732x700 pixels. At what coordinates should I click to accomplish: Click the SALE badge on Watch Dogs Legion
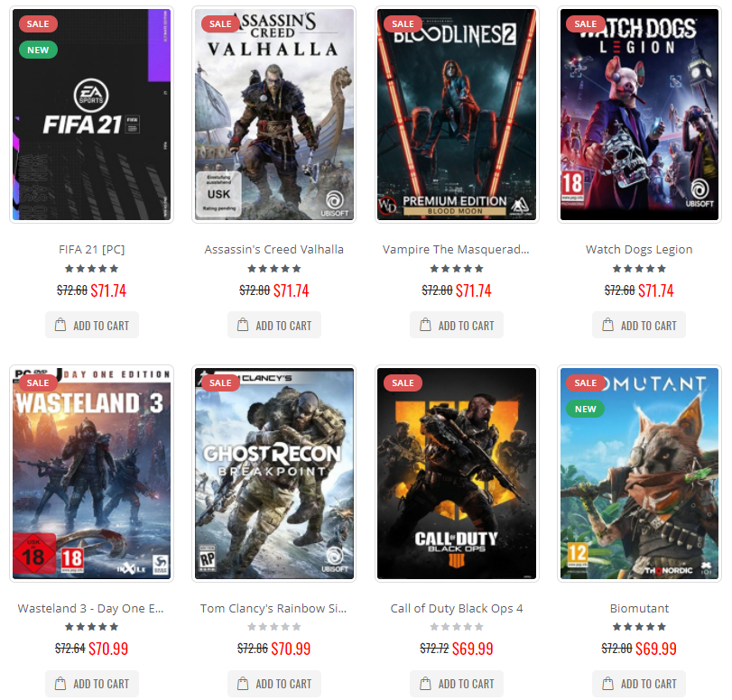click(x=586, y=23)
